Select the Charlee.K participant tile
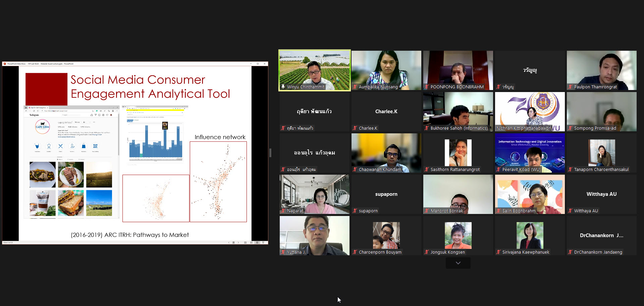The width and height of the screenshot is (644, 306). point(386,112)
